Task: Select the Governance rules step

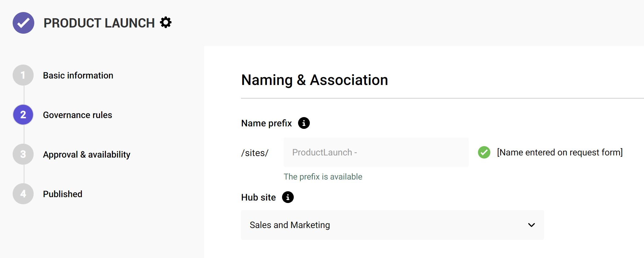Action: pos(77,115)
